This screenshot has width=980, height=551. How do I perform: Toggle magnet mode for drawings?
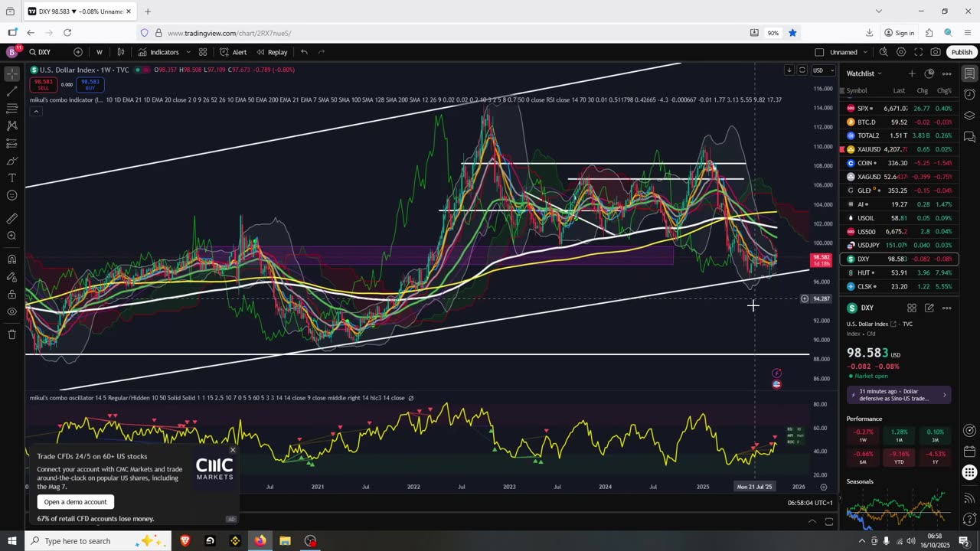click(x=12, y=259)
